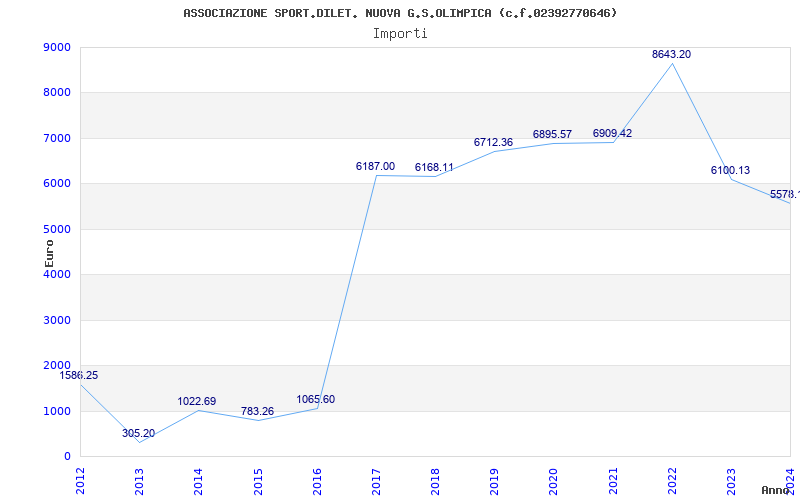Image resolution: width=800 pixels, height=500 pixels.
Task: Select the 1022.69 data label
Action: (x=196, y=402)
